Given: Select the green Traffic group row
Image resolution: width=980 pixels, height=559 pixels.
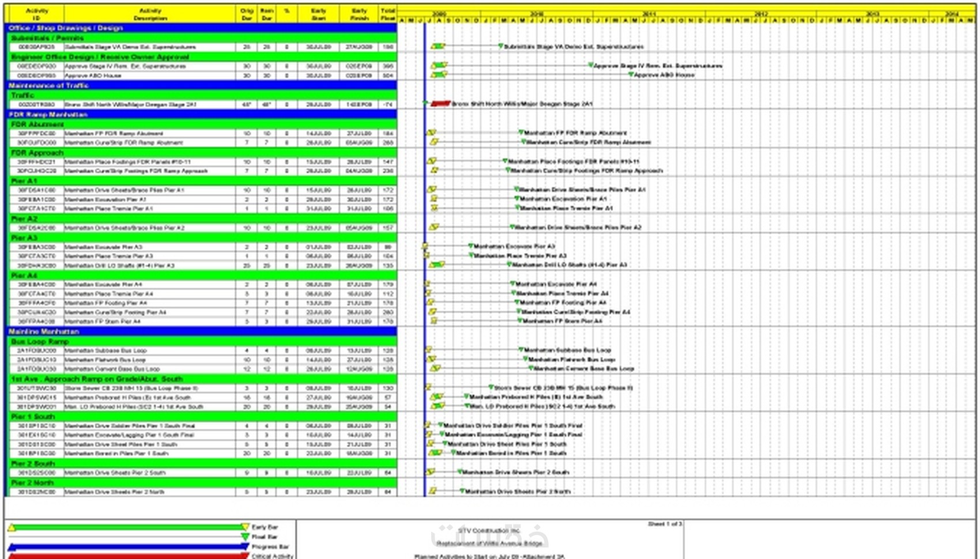Looking at the screenshot, I should click(202, 95).
